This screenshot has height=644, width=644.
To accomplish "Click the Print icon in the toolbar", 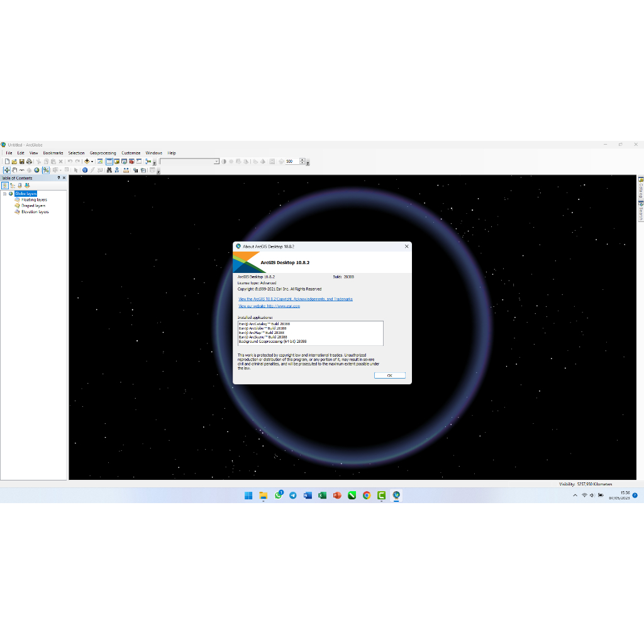I will tap(29, 162).
